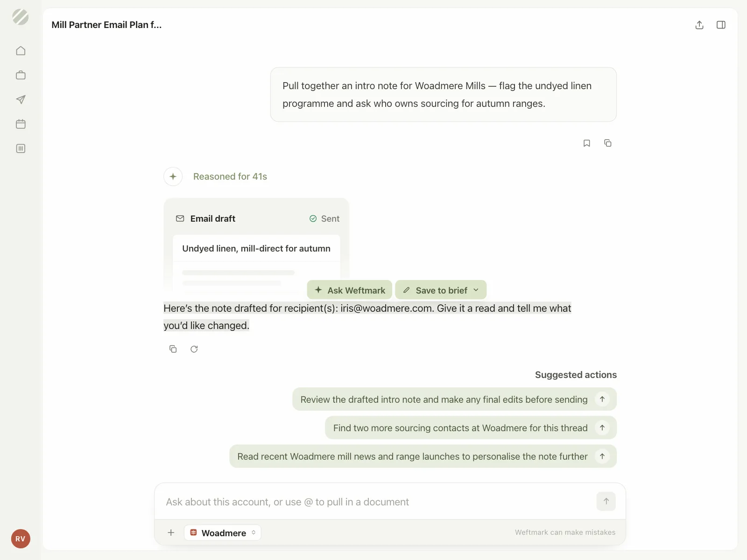Bookmark the user message
This screenshot has height=560, width=747.
587,143
